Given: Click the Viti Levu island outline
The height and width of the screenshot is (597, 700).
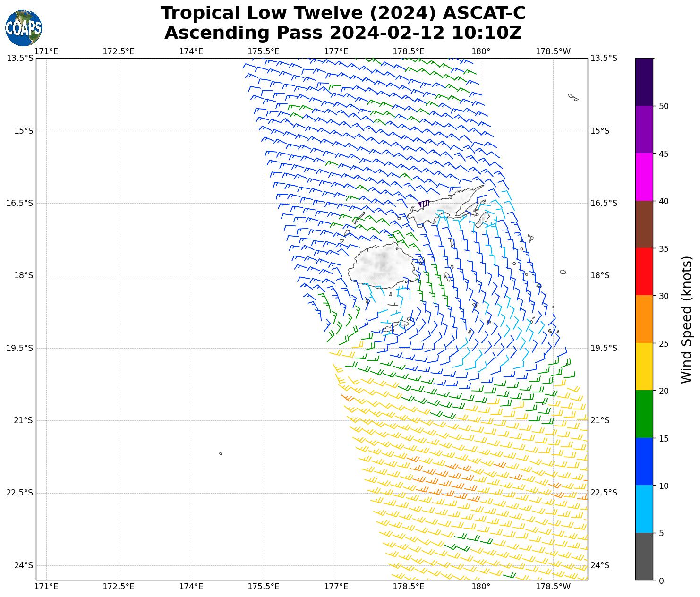Looking at the screenshot, I should tap(381, 266).
